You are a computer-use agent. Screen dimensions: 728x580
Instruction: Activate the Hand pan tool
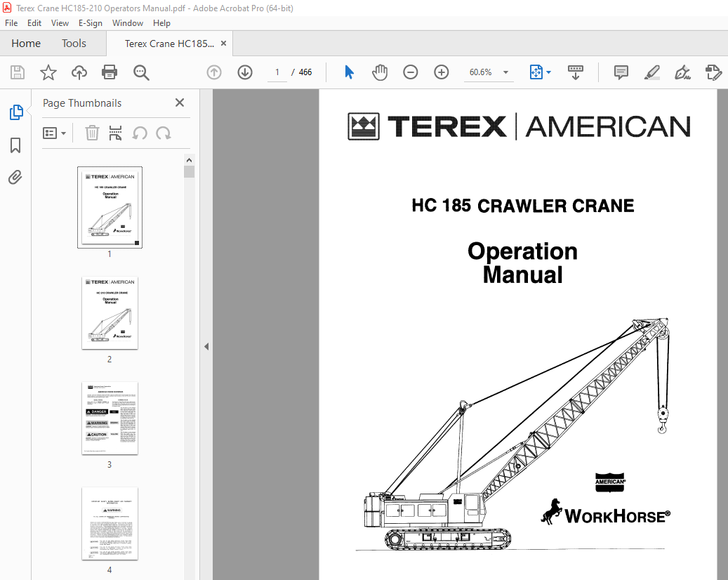coord(380,72)
